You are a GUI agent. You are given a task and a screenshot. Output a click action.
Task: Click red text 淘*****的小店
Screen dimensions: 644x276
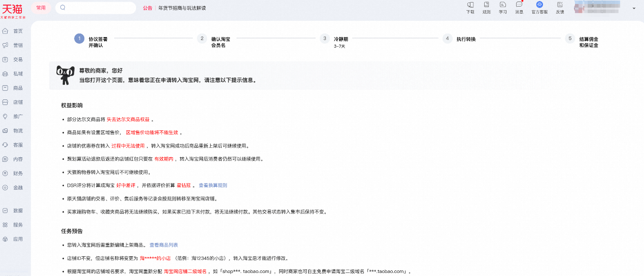(155, 258)
